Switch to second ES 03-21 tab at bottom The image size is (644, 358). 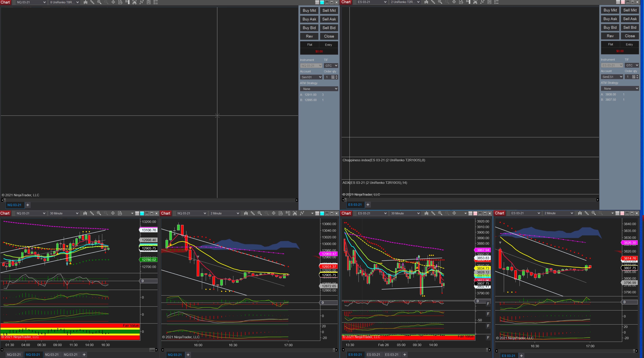[373, 354]
